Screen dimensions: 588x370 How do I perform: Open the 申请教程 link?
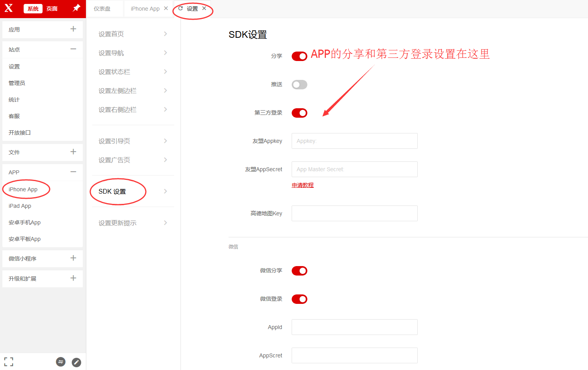302,185
